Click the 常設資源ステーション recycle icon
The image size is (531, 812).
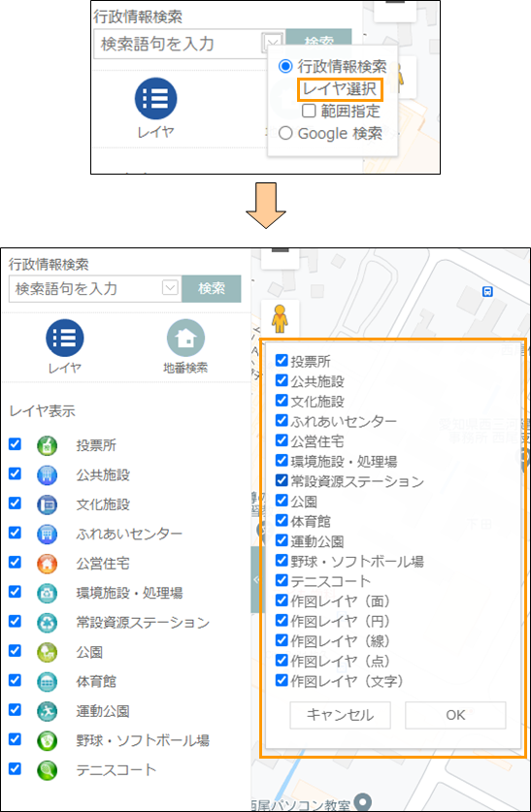pos(47,623)
